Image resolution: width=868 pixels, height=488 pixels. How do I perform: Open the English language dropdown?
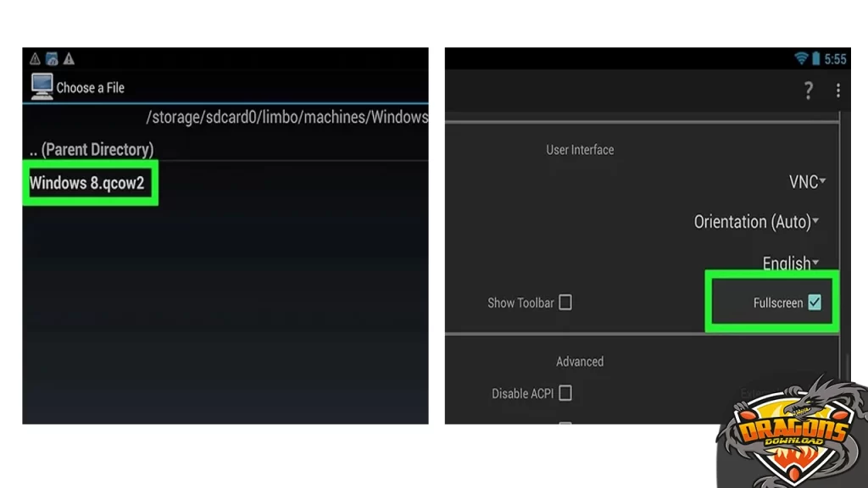click(791, 263)
